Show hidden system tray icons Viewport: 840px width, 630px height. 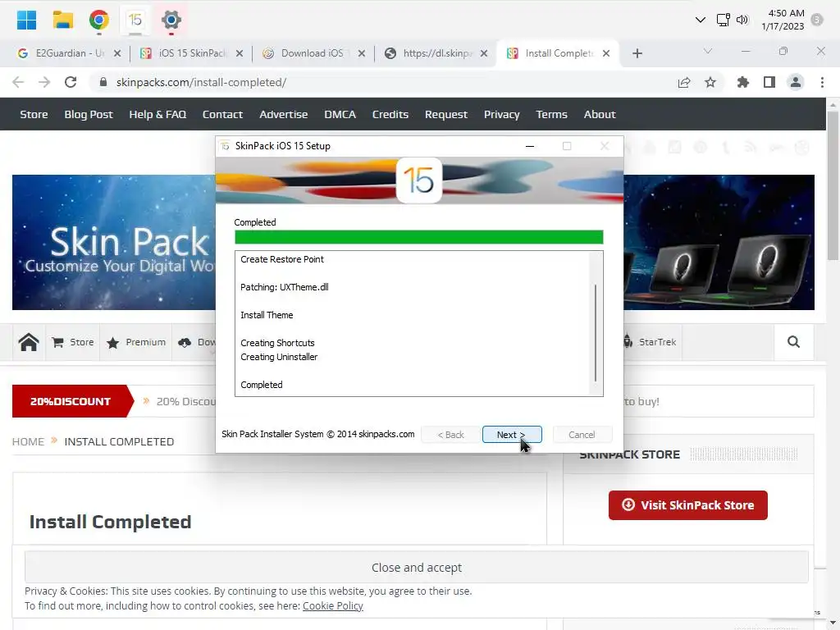click(701, 21)
